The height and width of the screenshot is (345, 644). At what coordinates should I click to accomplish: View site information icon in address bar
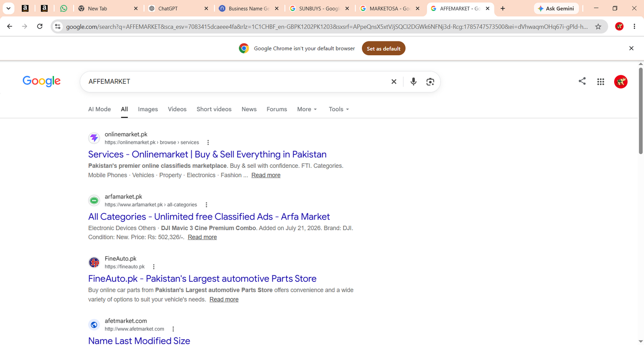[x=57, y=27]
